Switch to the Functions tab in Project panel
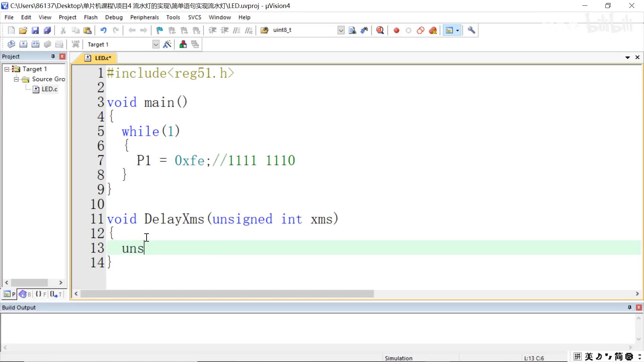 tap(41, 294)
